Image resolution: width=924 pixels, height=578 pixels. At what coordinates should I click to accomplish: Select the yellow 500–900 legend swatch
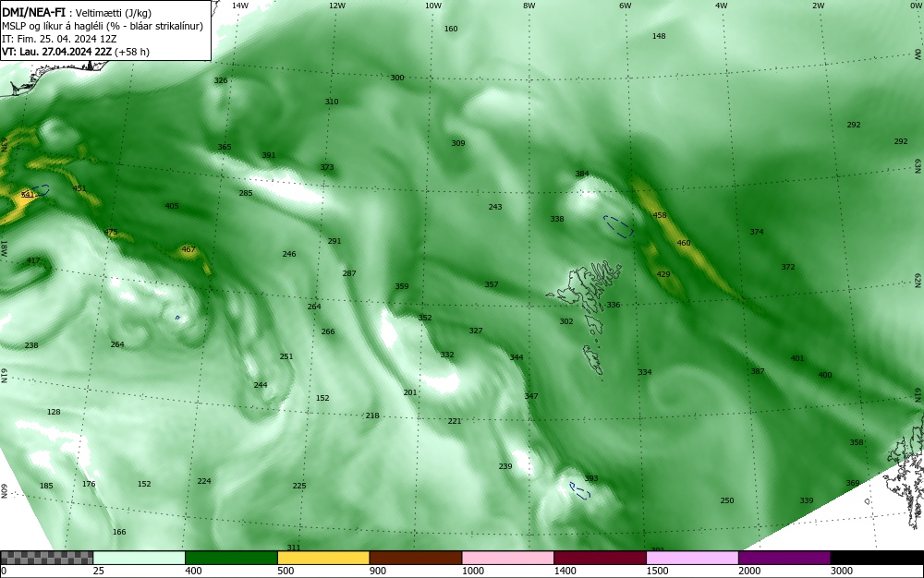tap(323, 558)
